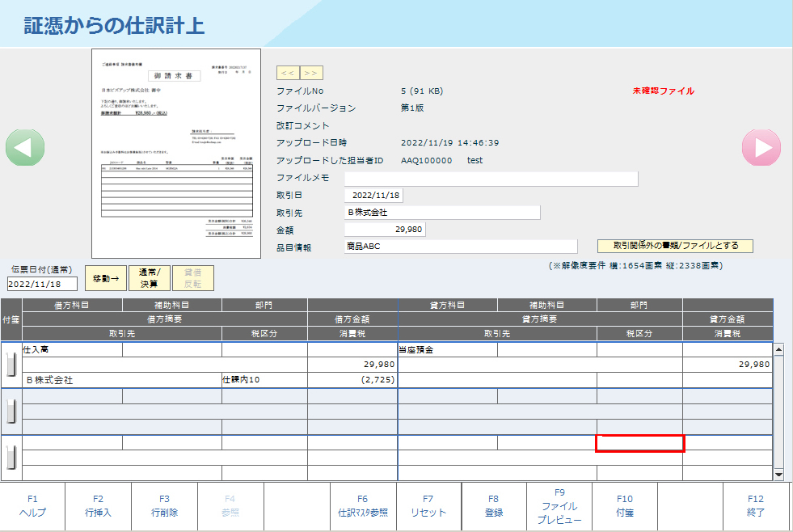793x532 pixels.
Task: Click the 伝票日付(通常) label
Action: (41, 269)
